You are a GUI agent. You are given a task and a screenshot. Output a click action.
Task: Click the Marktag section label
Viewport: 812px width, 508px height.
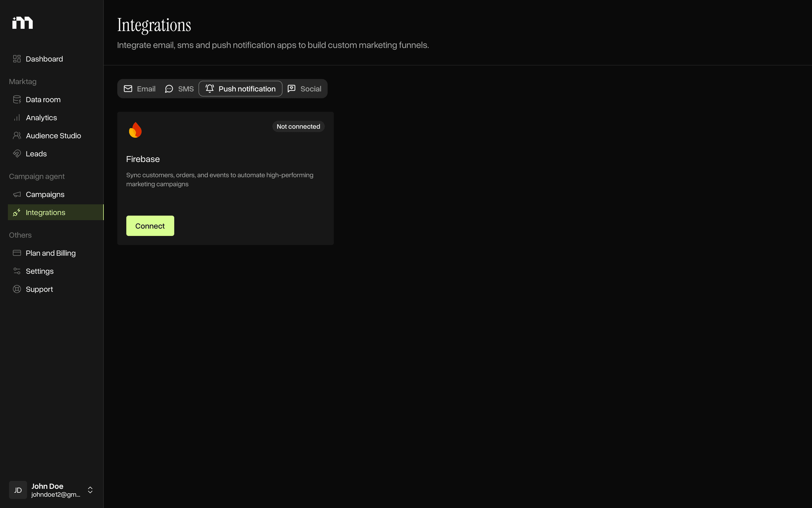23,81
